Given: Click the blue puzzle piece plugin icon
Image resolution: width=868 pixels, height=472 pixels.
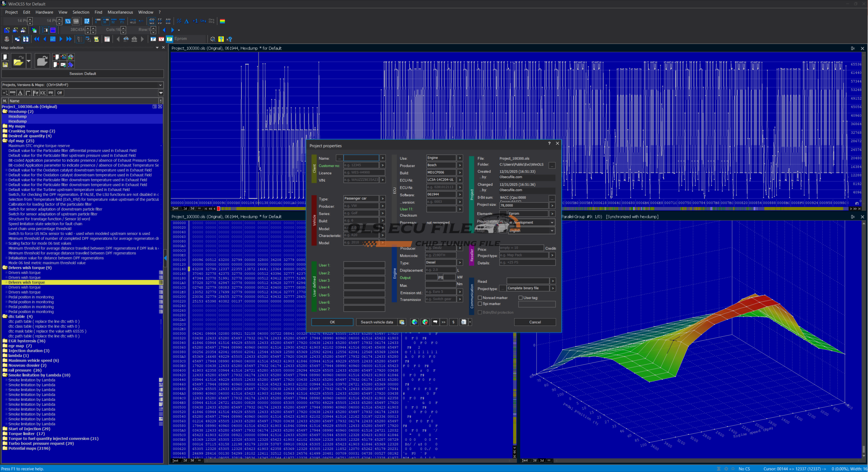Looking at the screenshot, I should [x=71, y=64].
